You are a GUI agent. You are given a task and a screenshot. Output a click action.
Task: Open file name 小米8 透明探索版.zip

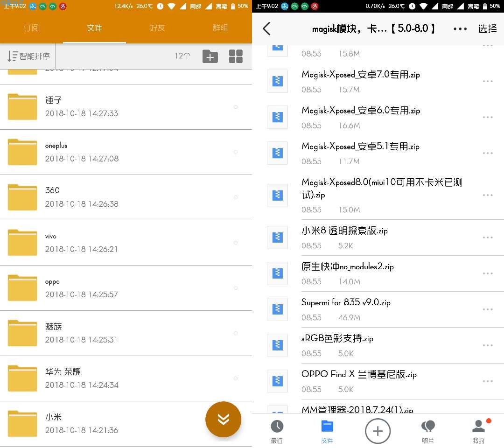pyautogui.click(x=344, y=231)
